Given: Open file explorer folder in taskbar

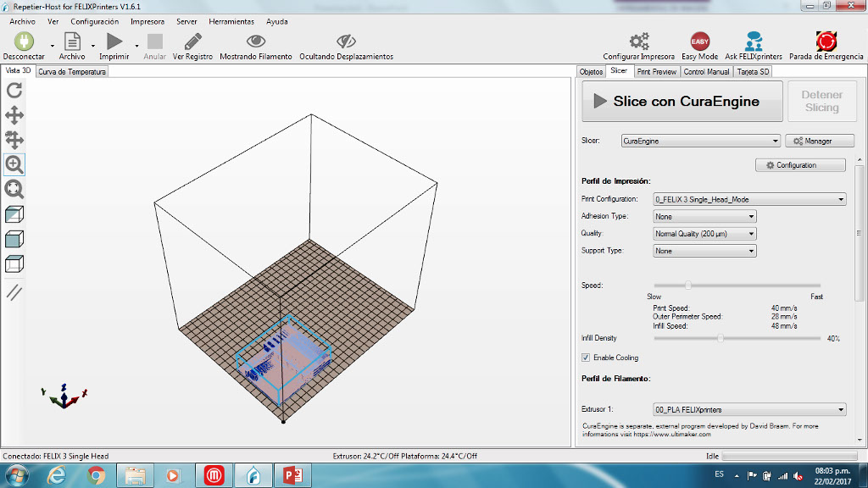Looking at the screenshot, I should coord(135,476).
